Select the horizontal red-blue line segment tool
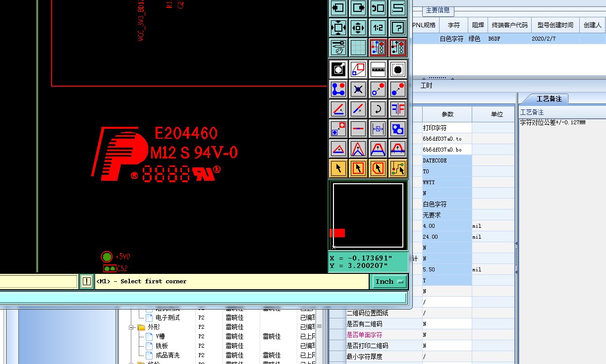606x364 pixels. pos(358,129)
